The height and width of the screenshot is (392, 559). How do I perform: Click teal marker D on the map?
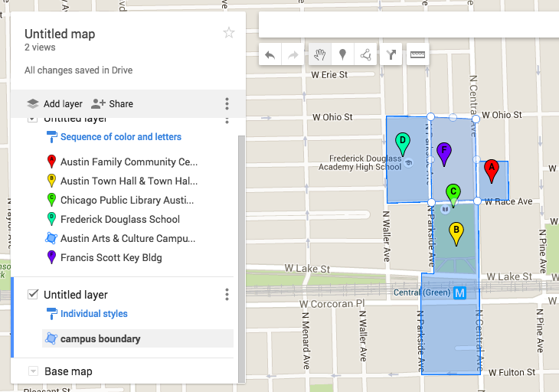pyautogui.click(x=403, y=144)
